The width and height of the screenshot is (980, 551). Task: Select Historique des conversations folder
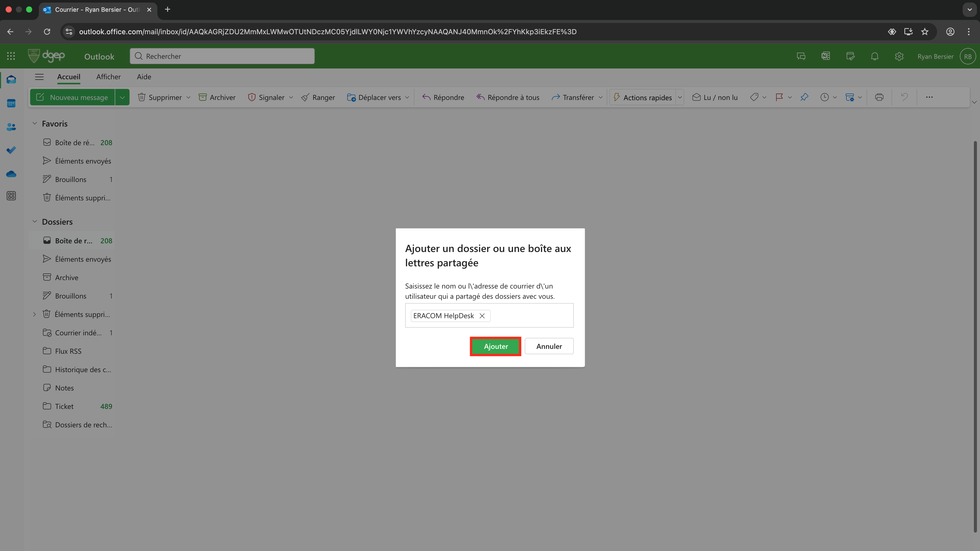(x=72, y=370)
